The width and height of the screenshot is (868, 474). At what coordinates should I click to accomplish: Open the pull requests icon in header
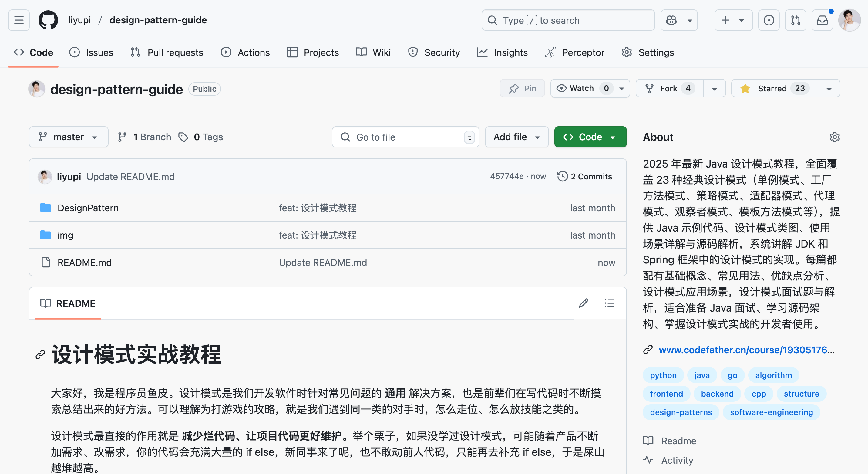tap(796, 20)
